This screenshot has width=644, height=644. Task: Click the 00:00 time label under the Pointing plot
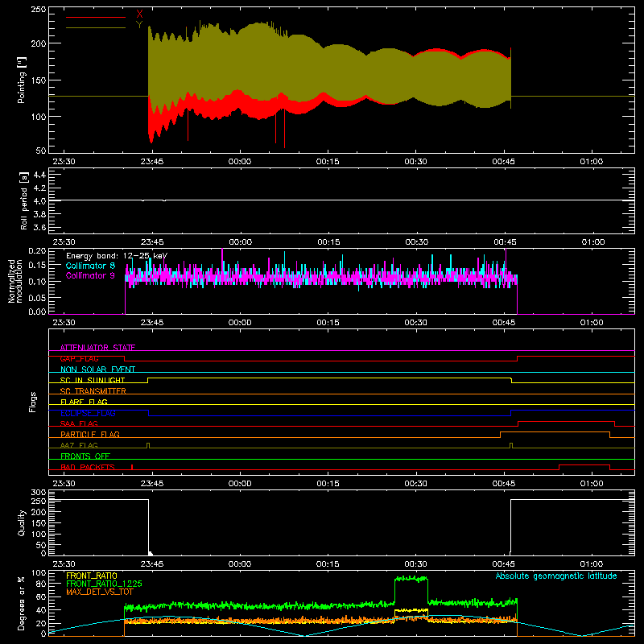point(240,162)
